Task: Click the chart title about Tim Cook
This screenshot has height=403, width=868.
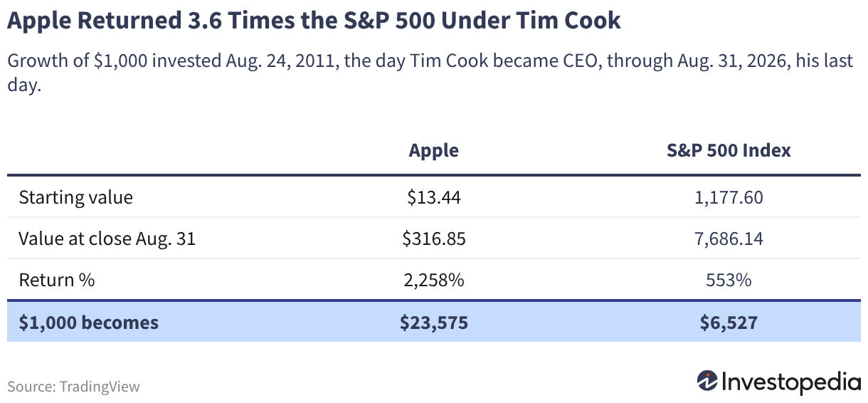Action: [314, 21]
